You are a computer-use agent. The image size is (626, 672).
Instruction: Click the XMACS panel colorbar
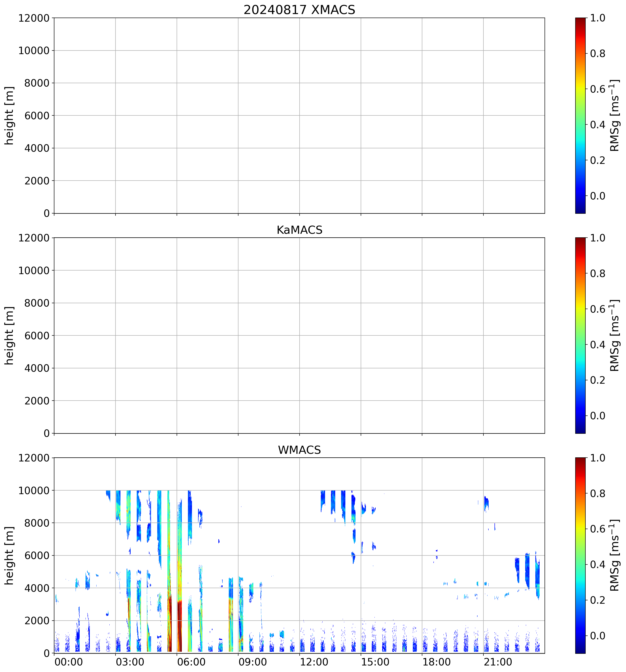[580, 115]
